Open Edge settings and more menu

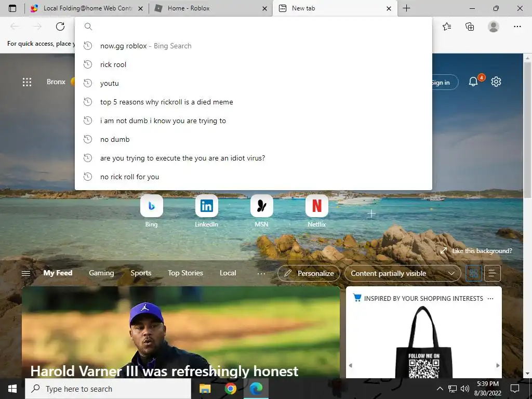[517, 26]
